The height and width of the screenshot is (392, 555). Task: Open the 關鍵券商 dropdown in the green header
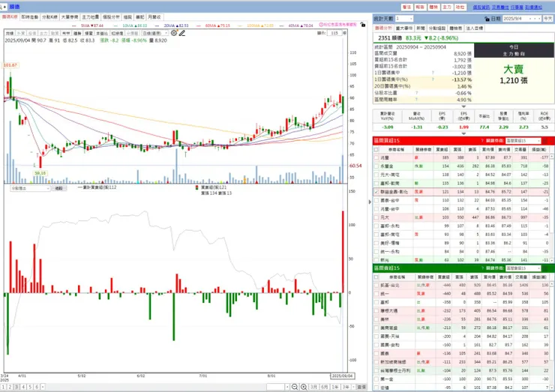pyautogui.click(x=523, y=268)
